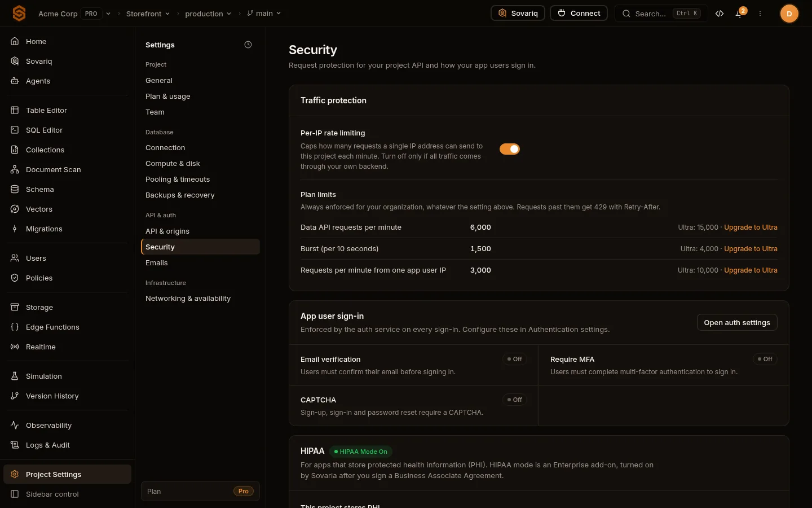Open the three-dot menu in header

[x=760, y=14]
